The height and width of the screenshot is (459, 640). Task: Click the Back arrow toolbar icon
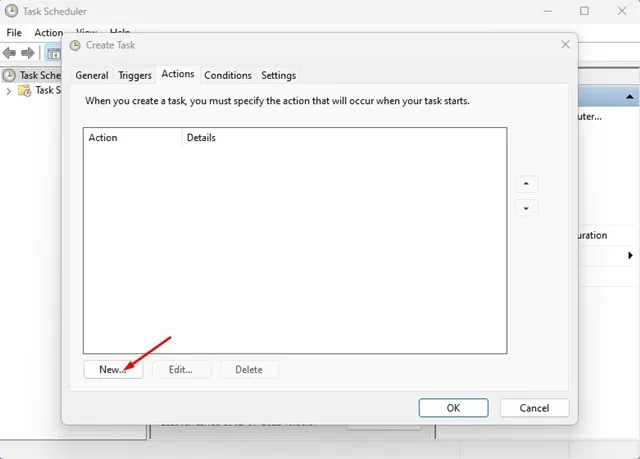pyautogui.click(x=10, y=53)
